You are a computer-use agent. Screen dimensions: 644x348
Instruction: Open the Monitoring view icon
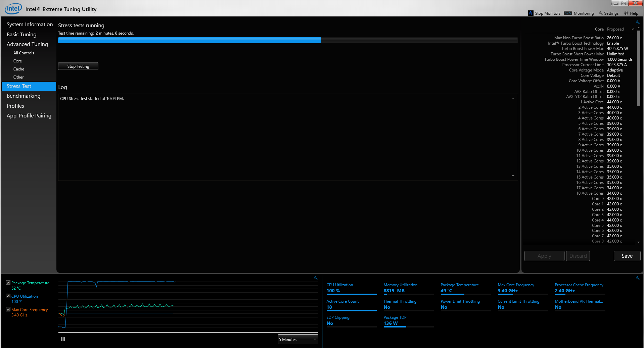click(x=568, y=13)
